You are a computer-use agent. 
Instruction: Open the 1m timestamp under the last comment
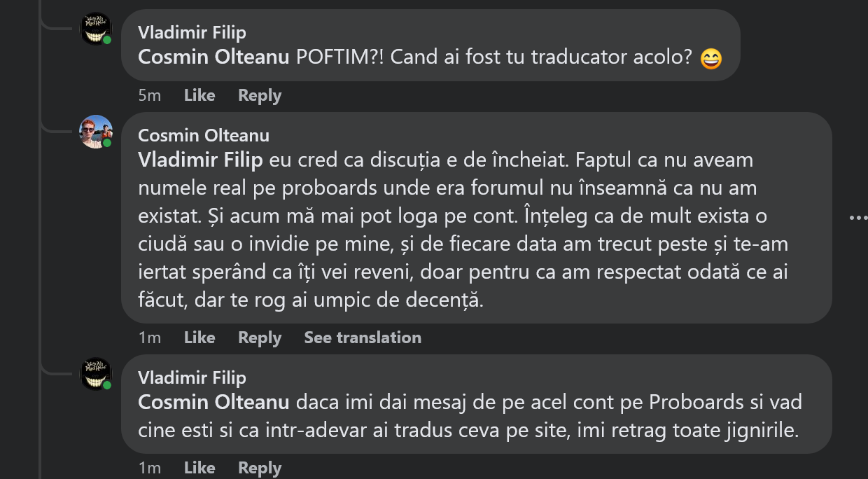pos(150,468)
